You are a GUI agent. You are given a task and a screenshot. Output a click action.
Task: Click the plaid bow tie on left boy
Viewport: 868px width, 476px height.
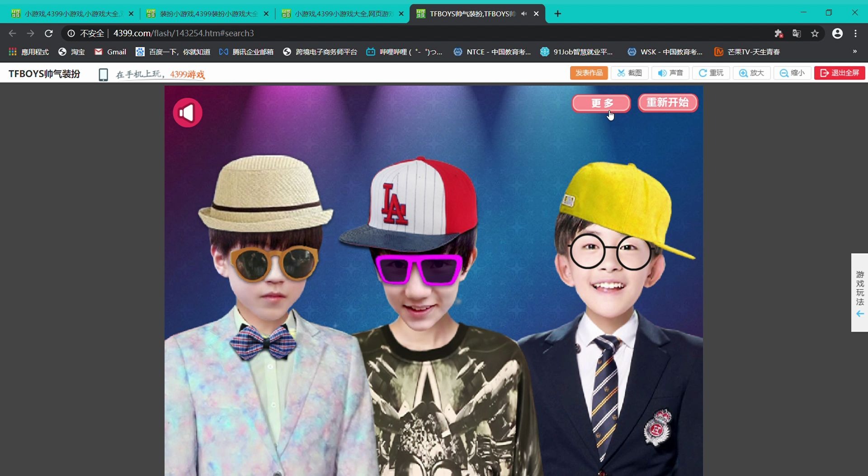tap(263, 342)
